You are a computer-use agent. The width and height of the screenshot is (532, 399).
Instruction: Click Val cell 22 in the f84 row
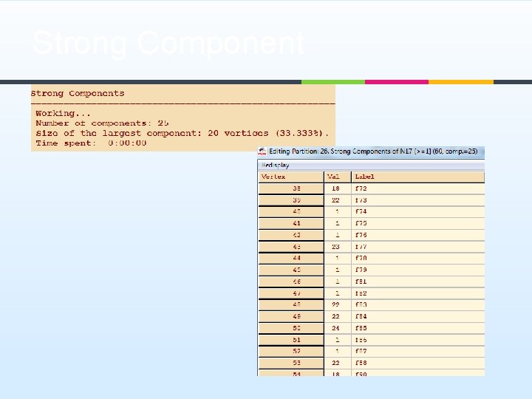point(338,316)
